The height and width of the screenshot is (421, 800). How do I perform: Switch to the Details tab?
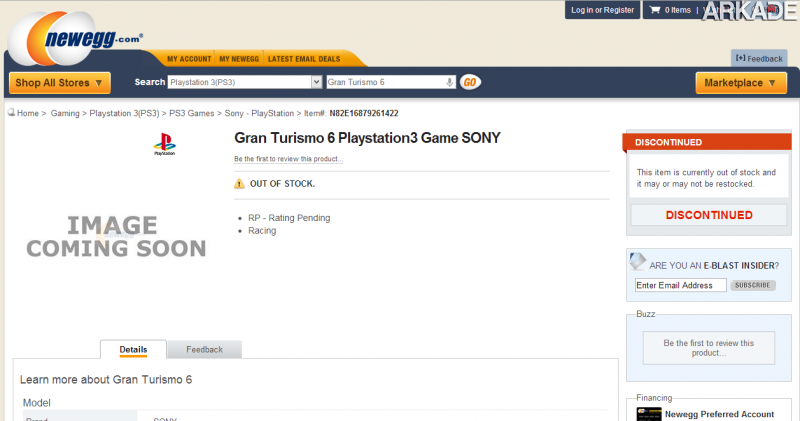(x=133, y=350)
